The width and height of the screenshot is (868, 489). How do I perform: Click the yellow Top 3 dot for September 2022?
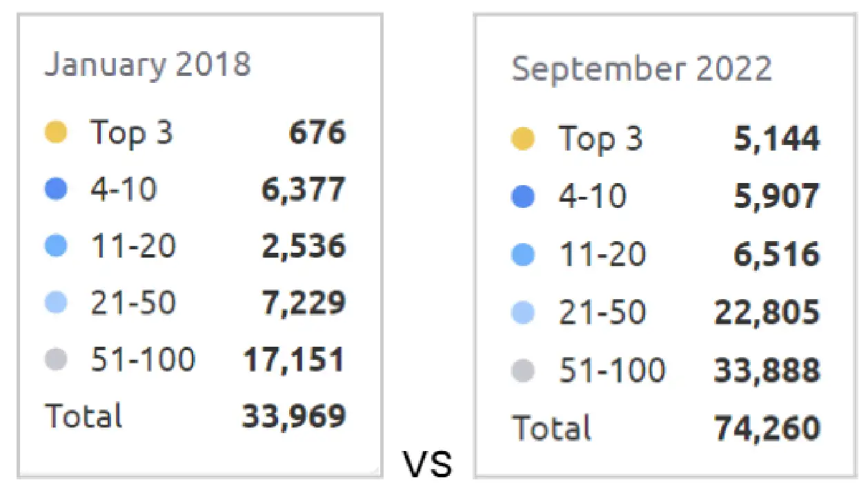pos(523,139)
